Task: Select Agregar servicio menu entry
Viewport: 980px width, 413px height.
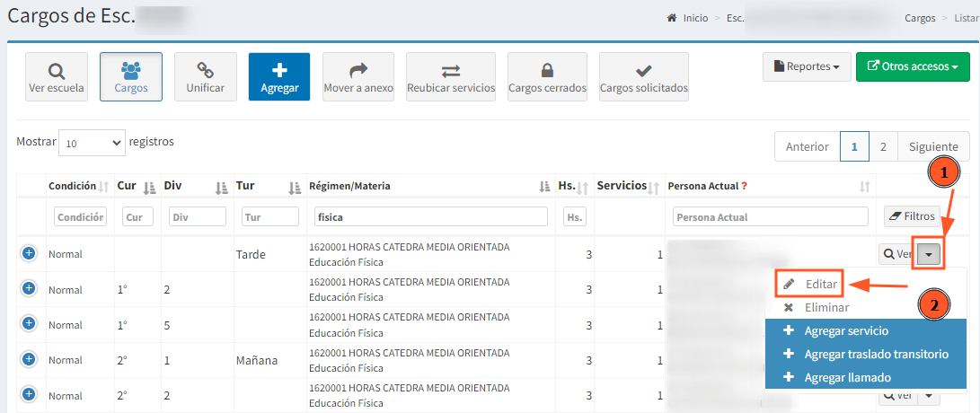Action: [866, 330]
